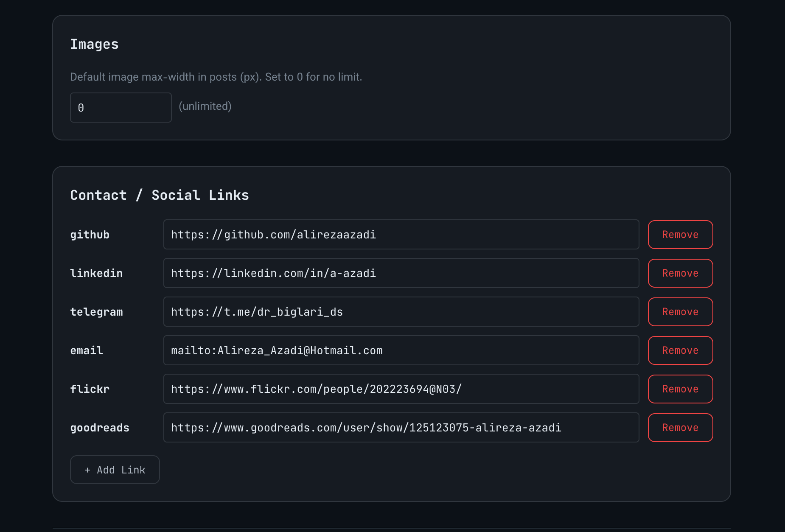Click the linkedin row label
Image resolution: width=785 pixels, height=532 pixels.
pyautogui.click(x=96, y=273)
